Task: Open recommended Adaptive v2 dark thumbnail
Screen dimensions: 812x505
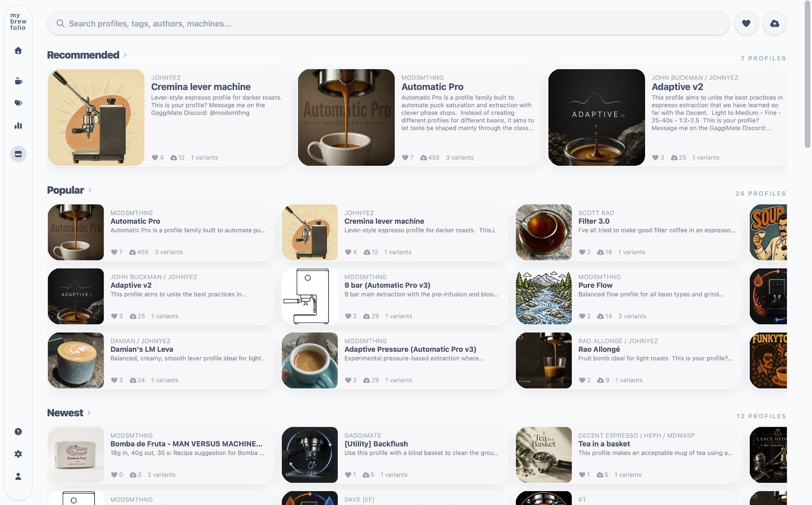Action: [x=596, y=117]
